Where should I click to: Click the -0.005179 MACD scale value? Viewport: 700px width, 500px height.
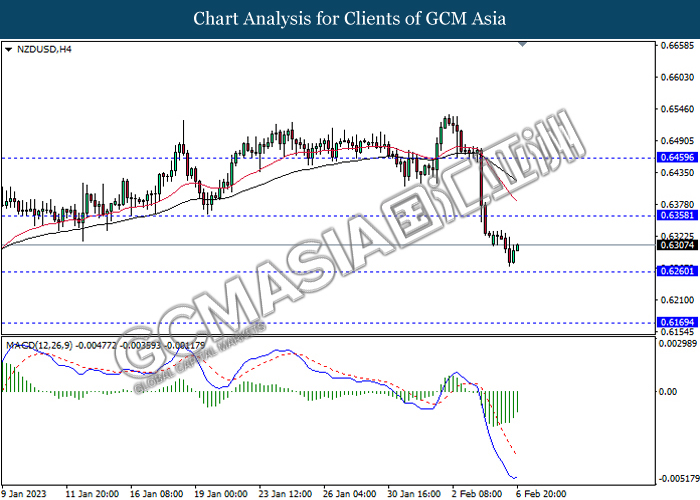[x=679, y=479]
